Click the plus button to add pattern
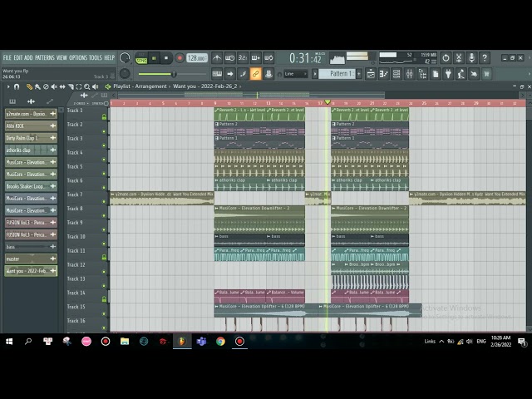Viewport: 532px width, 399px height. (358, 74)
